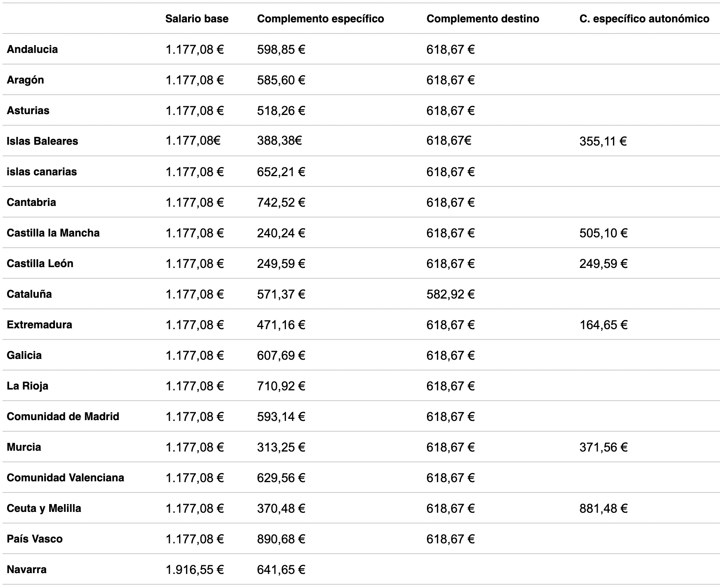Select the 881,48 € Ceuta y Melilla cell
720x588 pixels.
coord(603,508)
